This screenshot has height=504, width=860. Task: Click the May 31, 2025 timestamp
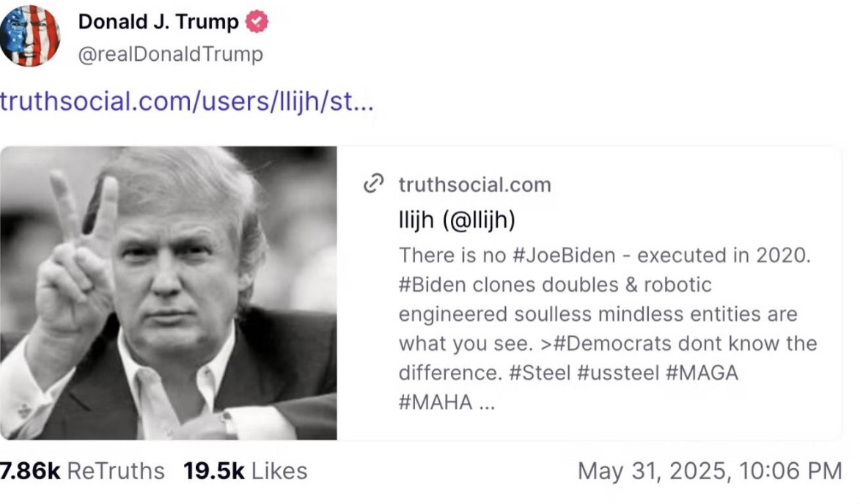(x=709, y=471)
